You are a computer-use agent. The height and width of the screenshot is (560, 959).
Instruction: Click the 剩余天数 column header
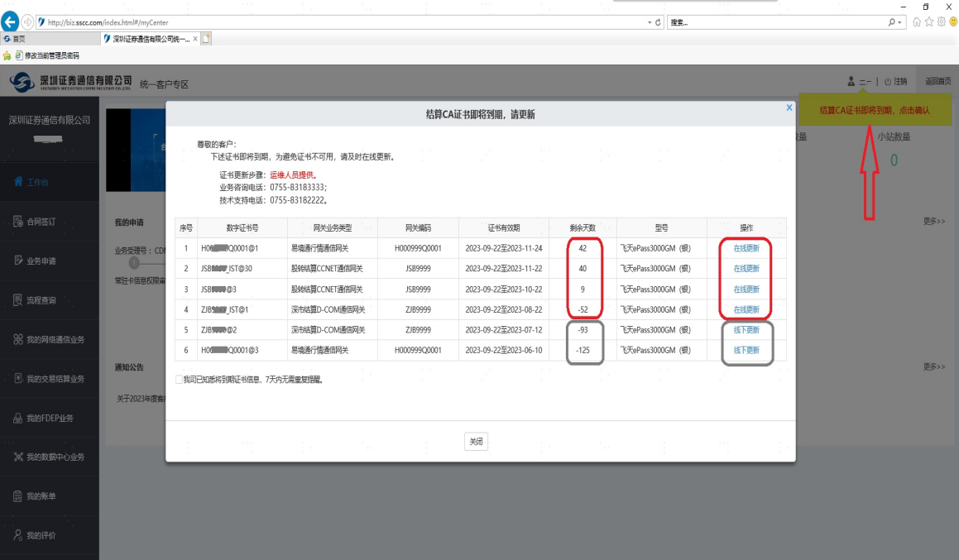click(583, 228)
